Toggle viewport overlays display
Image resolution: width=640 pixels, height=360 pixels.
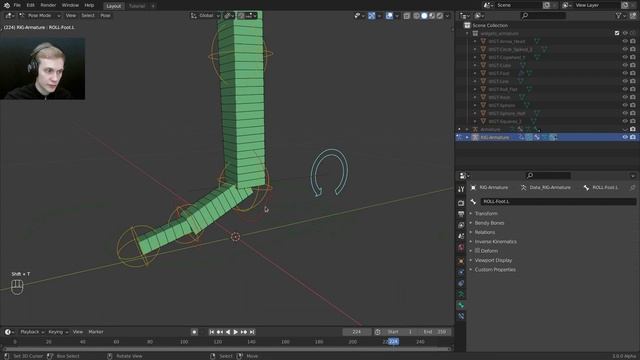389,16
